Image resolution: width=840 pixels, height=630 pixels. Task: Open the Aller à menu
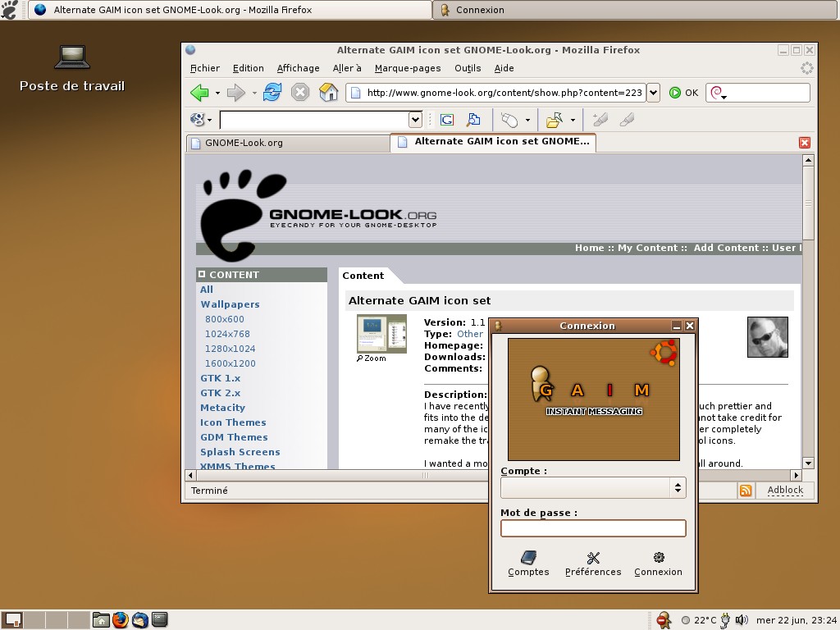click(347, 68)
